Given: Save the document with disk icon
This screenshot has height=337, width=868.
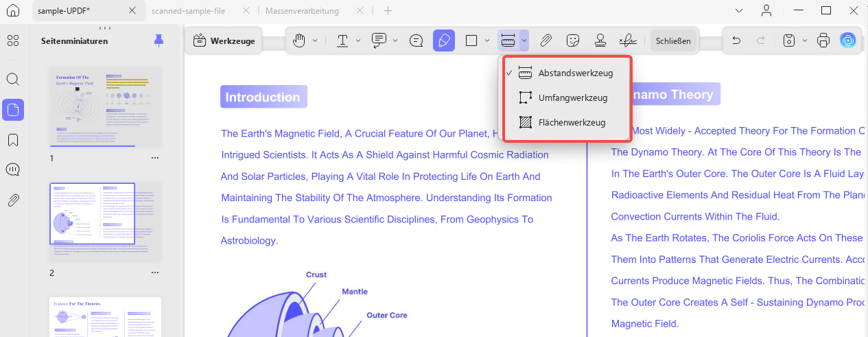Looking at the screenshot, I should tap(790, 40).
